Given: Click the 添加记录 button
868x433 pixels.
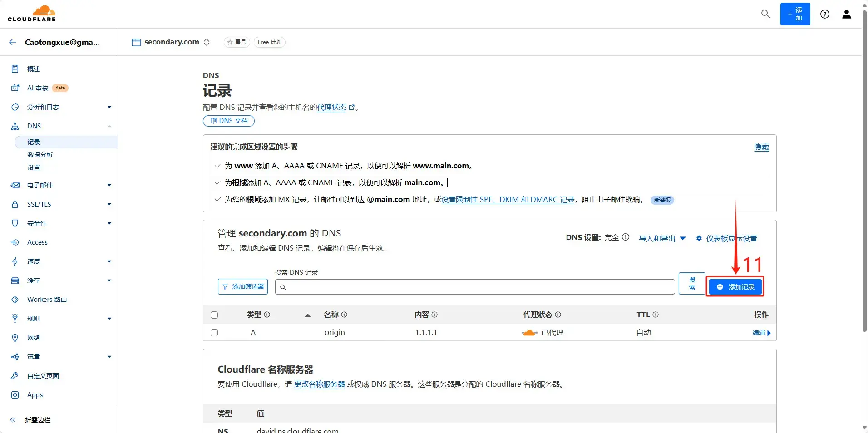Looking at the screenshot, I should pos(735,287).
